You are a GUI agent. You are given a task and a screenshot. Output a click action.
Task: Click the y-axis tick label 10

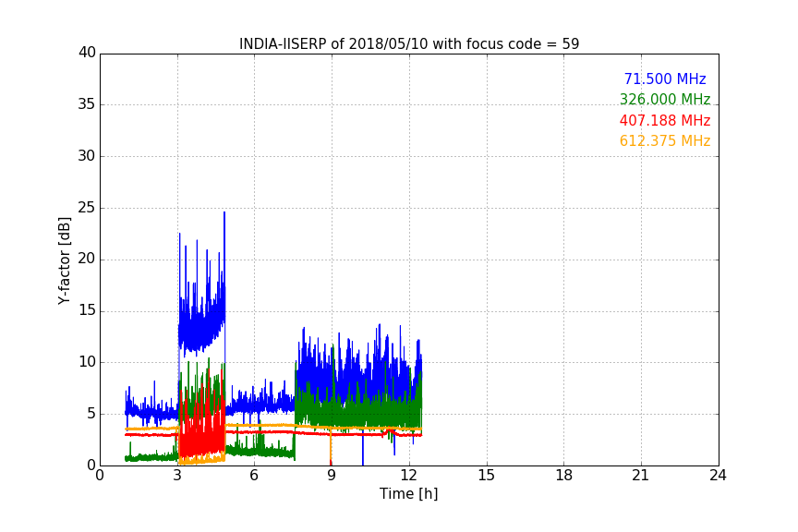click(87, 362)
